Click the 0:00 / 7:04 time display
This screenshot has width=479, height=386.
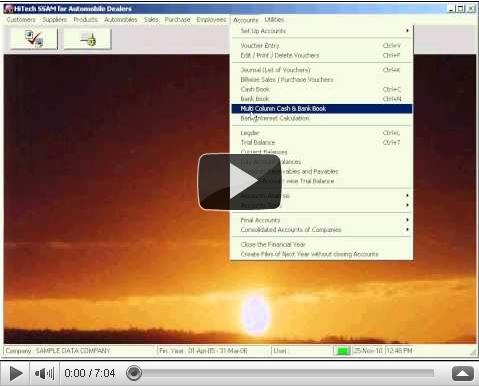[x=90, y=373]
